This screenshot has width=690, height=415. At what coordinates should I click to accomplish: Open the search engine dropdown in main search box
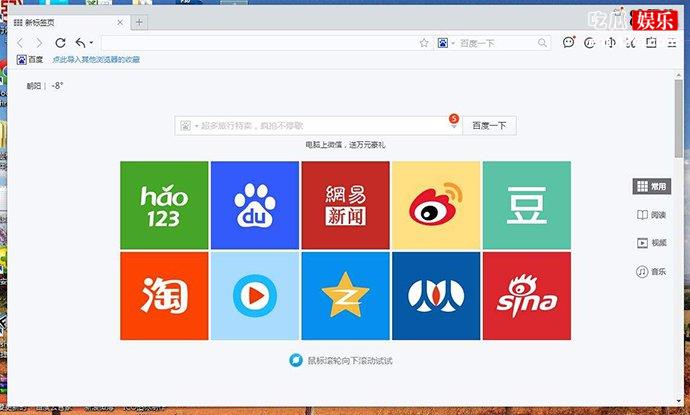(x=189, y=126)
